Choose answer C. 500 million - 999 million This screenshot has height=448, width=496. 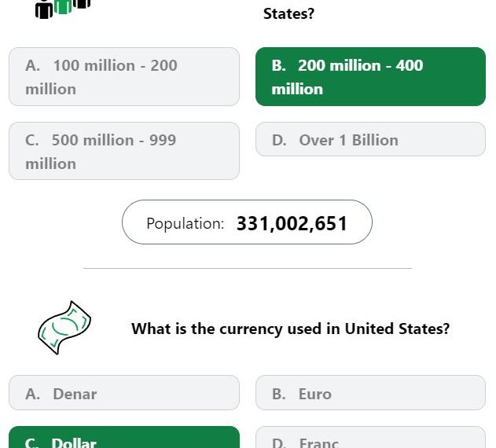[124, 151]
